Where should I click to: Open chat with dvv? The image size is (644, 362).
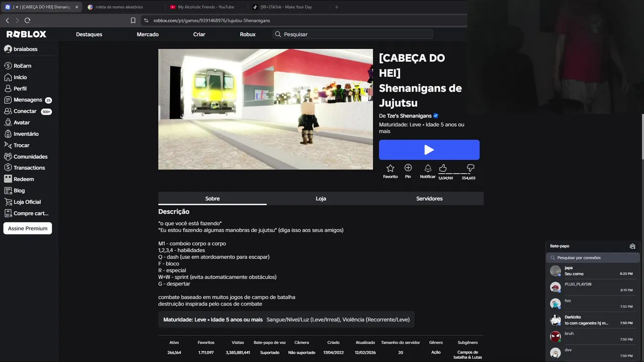click(593, 353)
